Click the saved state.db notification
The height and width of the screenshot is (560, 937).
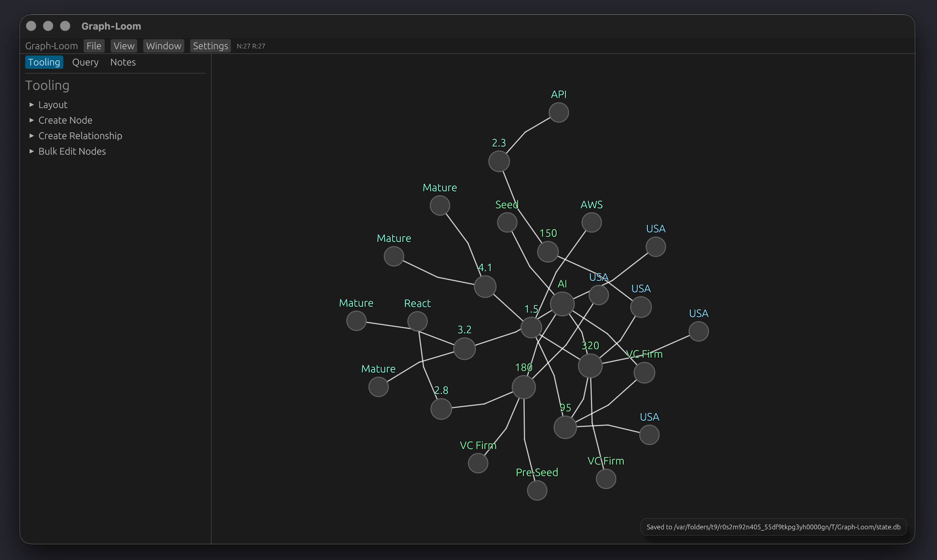click(x=773, y=527)
